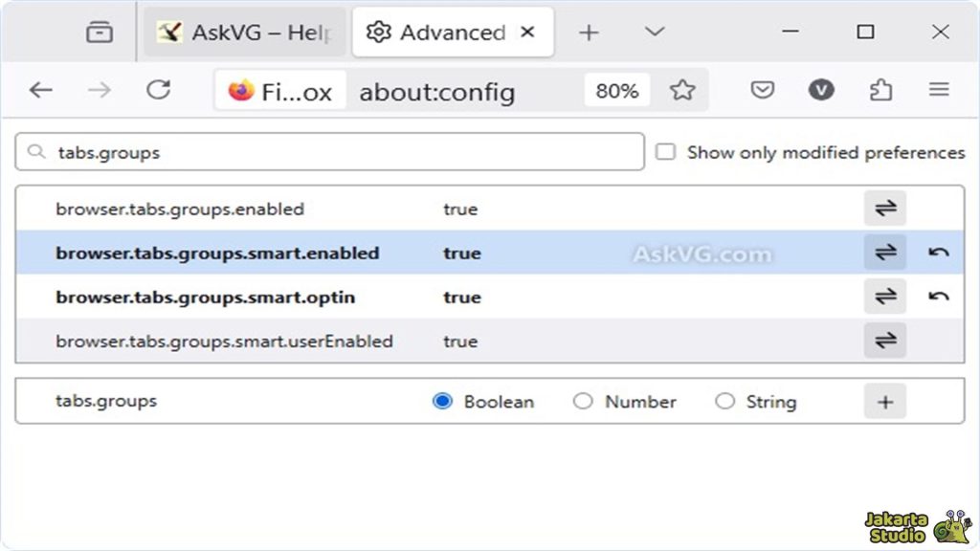The width and height of the screenshot is (980, 551).
Task: Toggle the browser.tabs.groups.enabled preference value
Action: pyautogui.click(x=884, y=209)
